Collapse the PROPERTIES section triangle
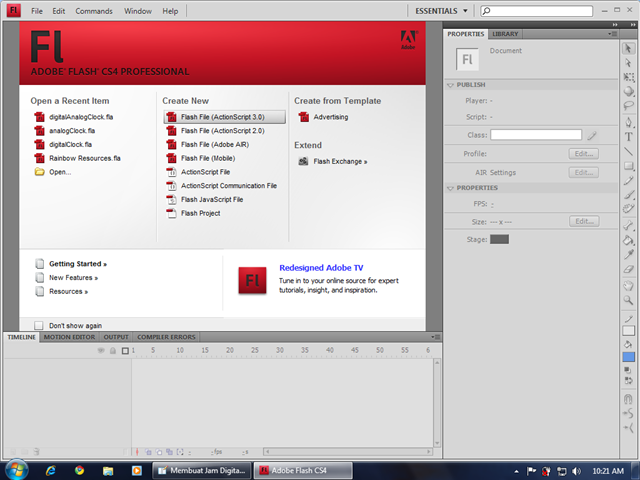This screenshot has width=640, height=480. [450, 188]
